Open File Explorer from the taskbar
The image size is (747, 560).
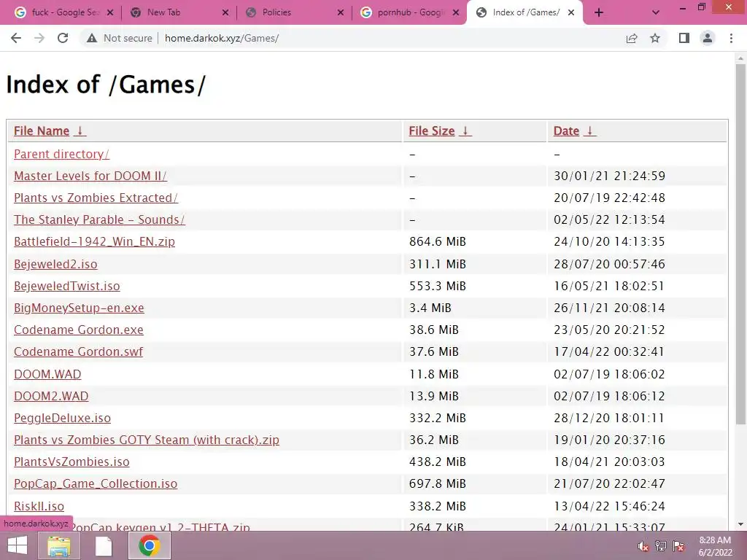point(59,545)
